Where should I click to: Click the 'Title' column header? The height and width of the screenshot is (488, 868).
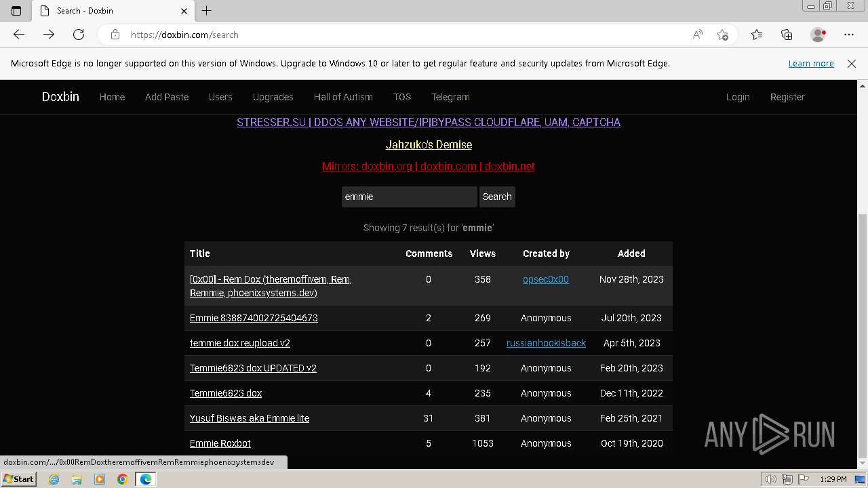tap(200, 253)
